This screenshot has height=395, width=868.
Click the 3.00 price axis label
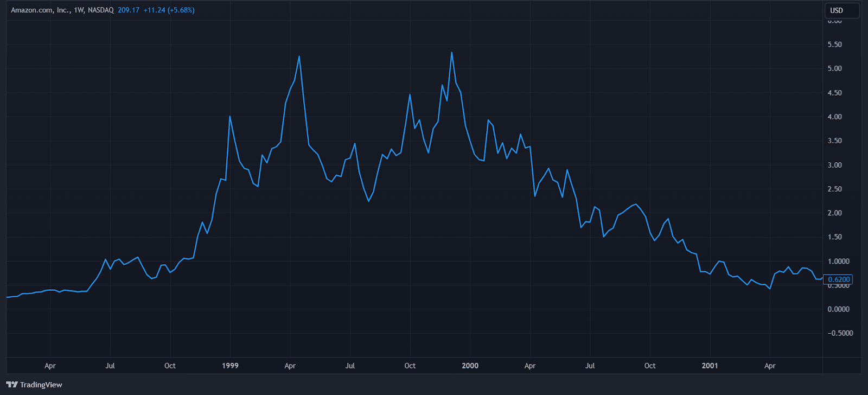pos(834,165)
